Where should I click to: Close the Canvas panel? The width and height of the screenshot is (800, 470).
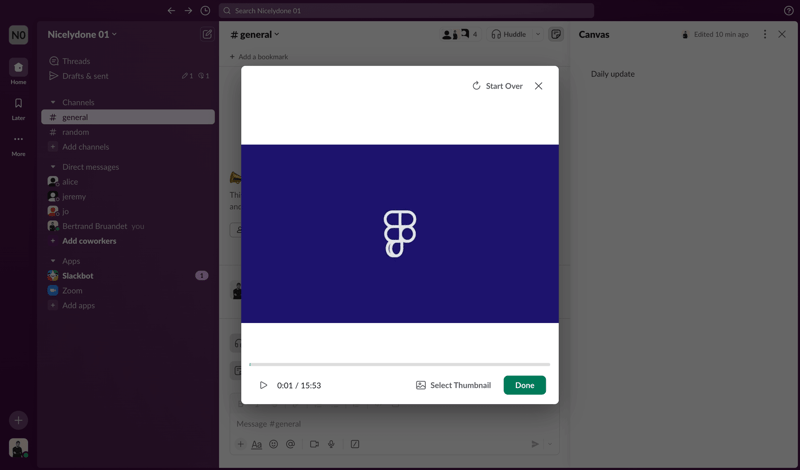(x=782, y=34)
